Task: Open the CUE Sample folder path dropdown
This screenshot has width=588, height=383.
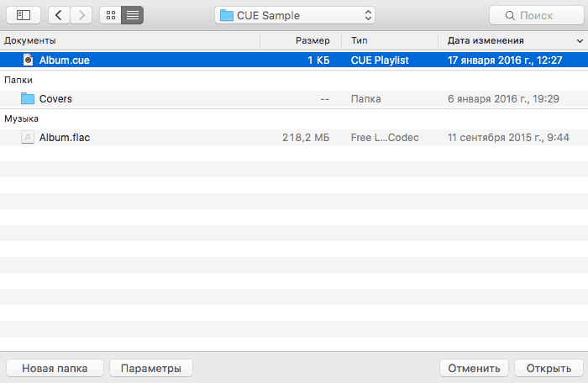Action: pos(295,15)
